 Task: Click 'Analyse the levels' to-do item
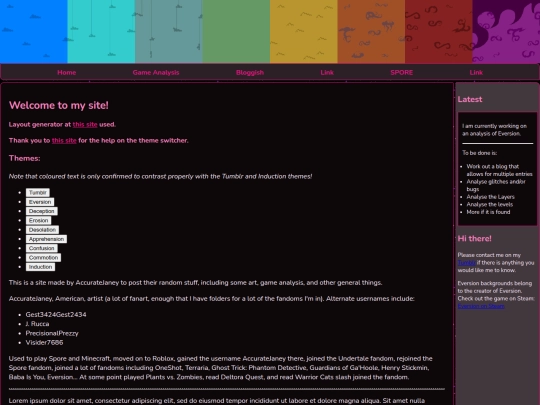tap(490, 205)
